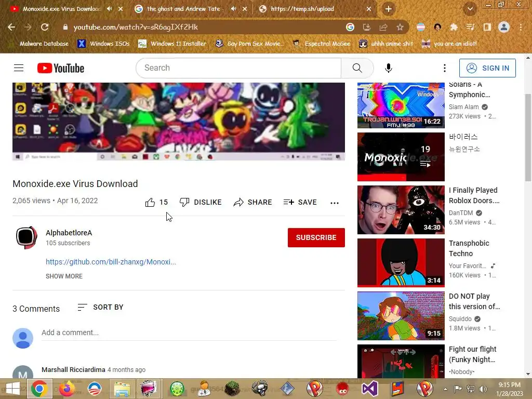Open the Sort By comments dropdown
The width and height of the screenshot is (532, 399).
pos(100,307)
